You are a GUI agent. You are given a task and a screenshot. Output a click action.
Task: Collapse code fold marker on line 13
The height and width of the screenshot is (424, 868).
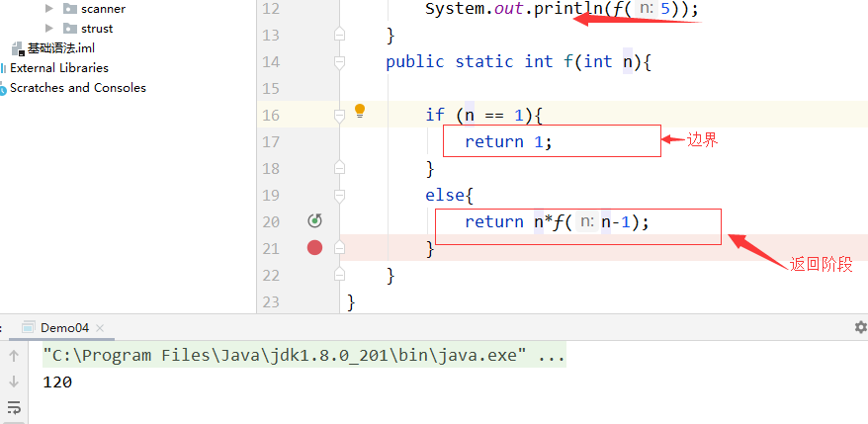(339, 35)
